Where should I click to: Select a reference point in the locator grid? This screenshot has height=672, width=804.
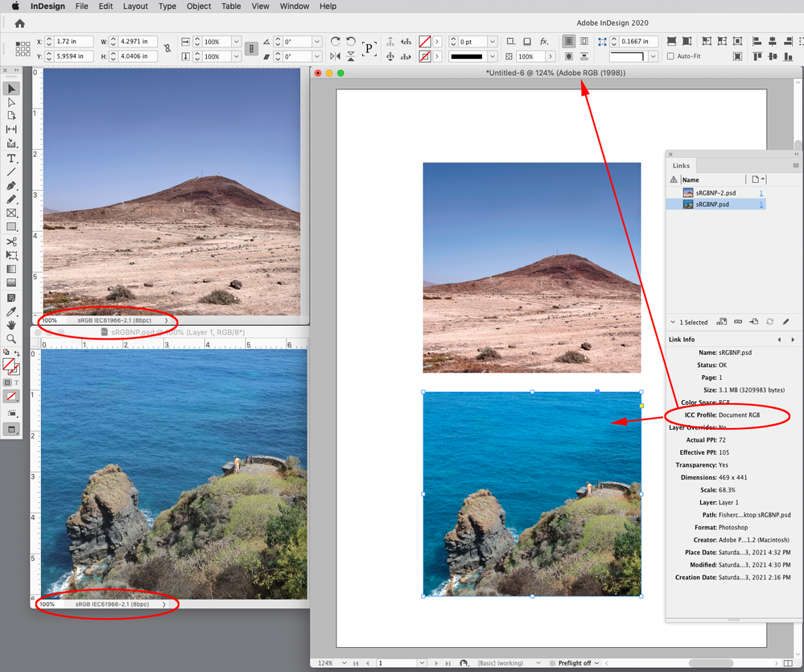tap(23, 49)
